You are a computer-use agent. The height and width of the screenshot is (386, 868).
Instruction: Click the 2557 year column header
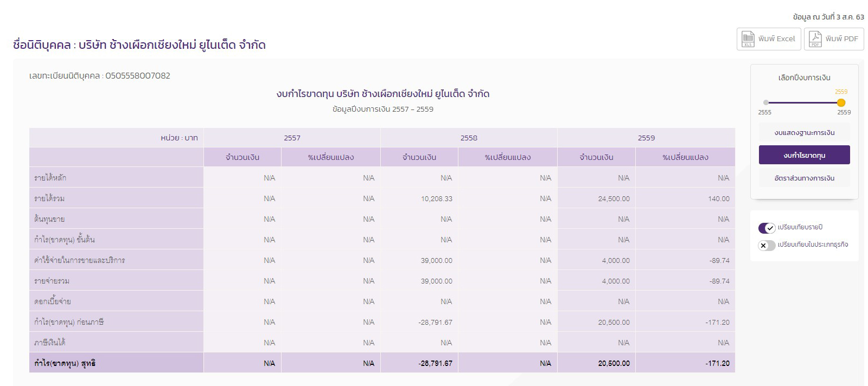tap(292, 138)
